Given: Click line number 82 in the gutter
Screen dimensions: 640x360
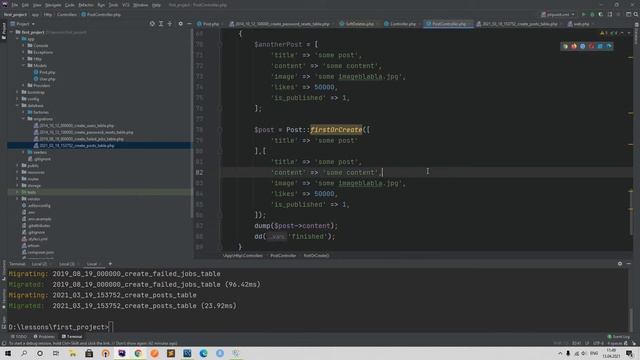Looking at the screenshot, I should tap(200, 173).
